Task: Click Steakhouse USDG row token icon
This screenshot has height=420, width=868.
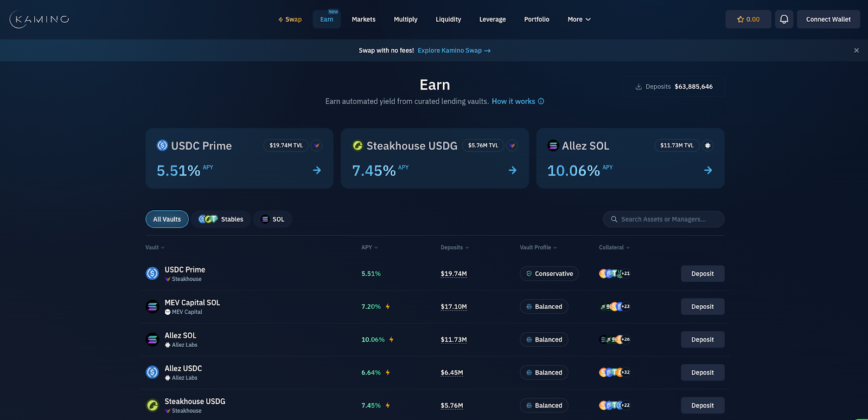Action: 152,405
